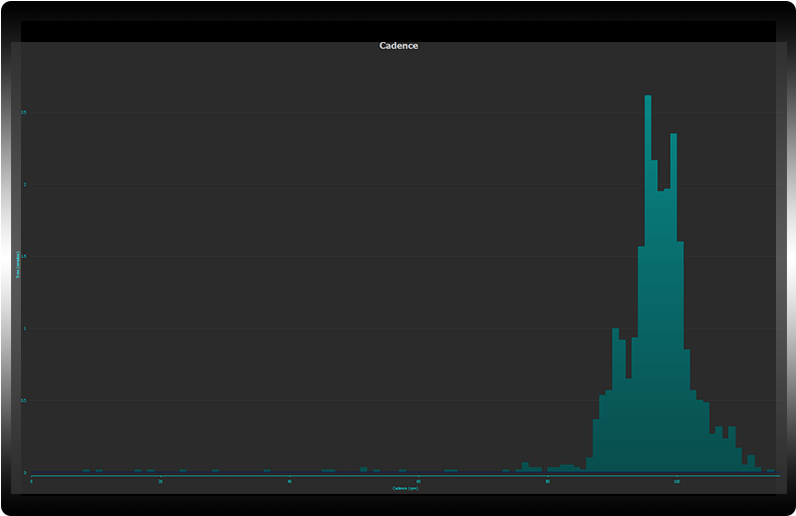Click the tiny bar near cadence 50
Image resolution: width=796 pixels, height=516 pixels.
click(x=364, y=469)
